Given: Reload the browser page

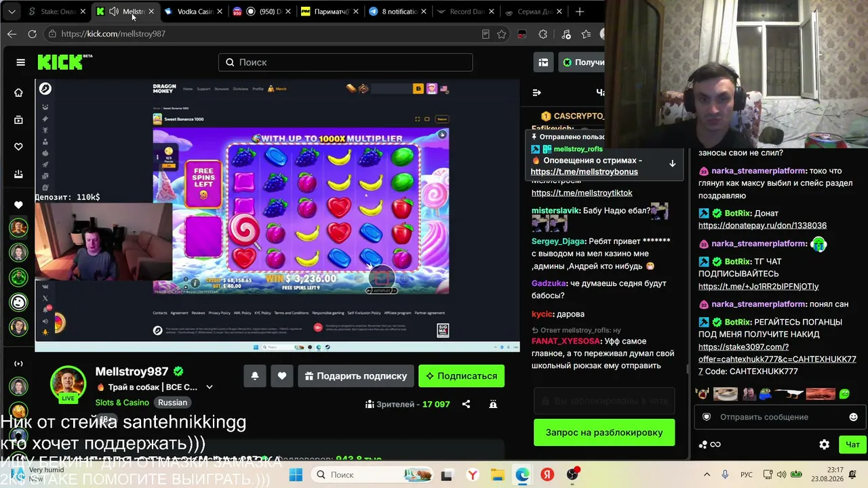Looking at the screenshot, I should pos(32,34).
